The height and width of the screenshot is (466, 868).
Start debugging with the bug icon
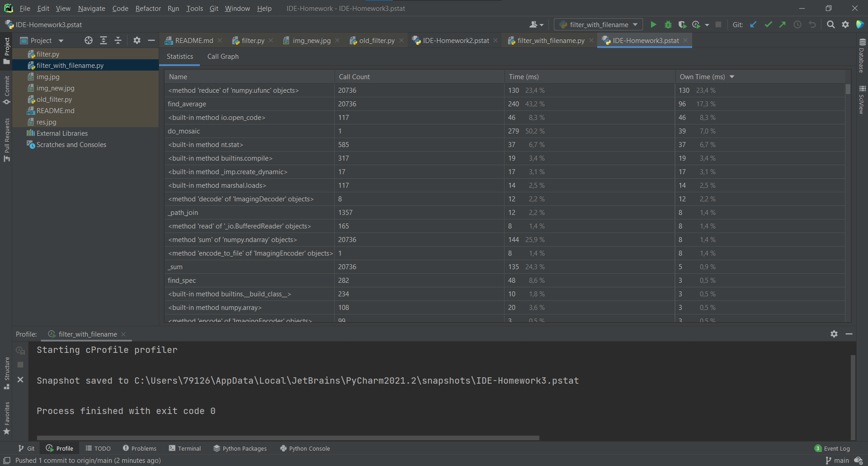point(668,25)
